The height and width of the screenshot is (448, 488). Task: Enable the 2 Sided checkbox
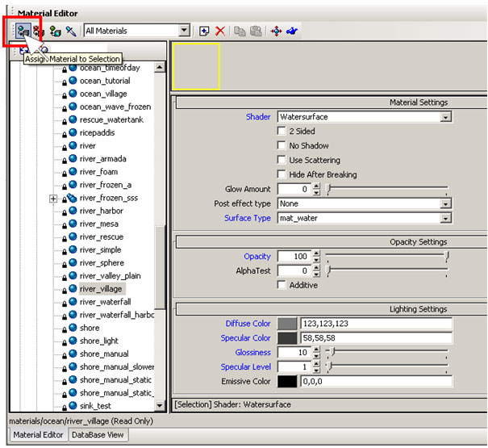(282, 131)
